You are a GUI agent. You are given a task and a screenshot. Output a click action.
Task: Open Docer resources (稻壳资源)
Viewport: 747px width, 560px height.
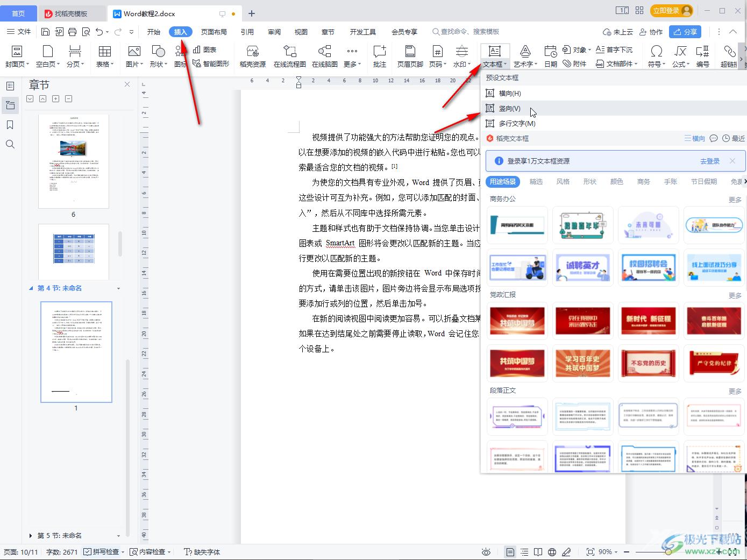tap(252, 56)
